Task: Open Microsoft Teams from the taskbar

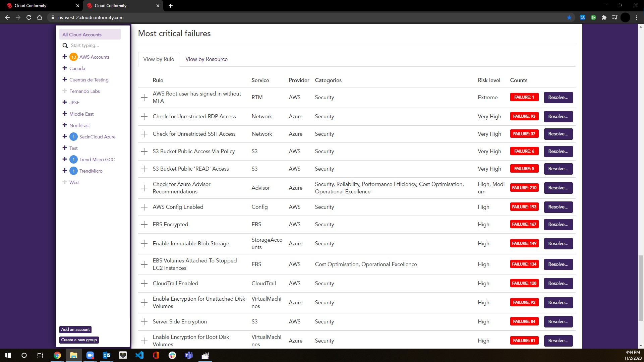Action: 189,355
